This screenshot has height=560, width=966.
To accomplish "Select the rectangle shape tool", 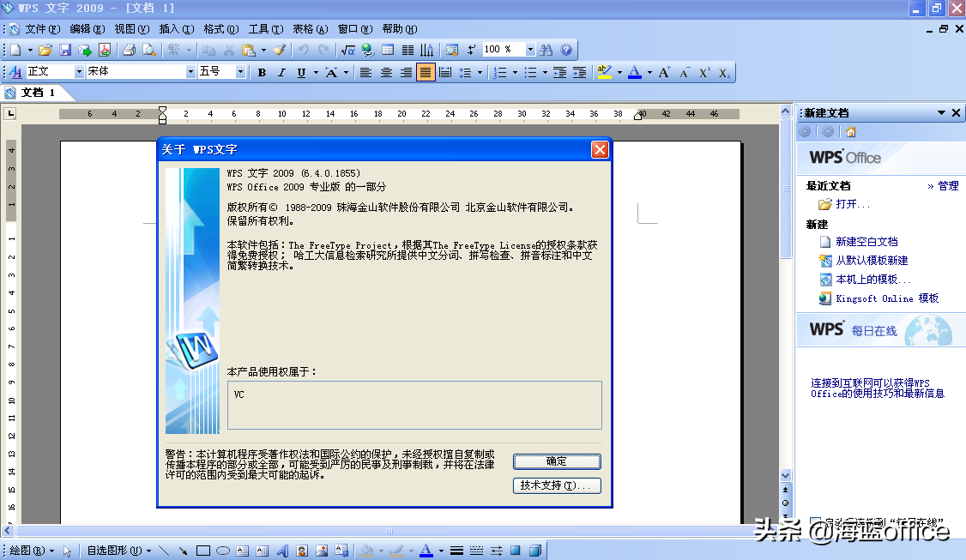I will pos(203,551).
